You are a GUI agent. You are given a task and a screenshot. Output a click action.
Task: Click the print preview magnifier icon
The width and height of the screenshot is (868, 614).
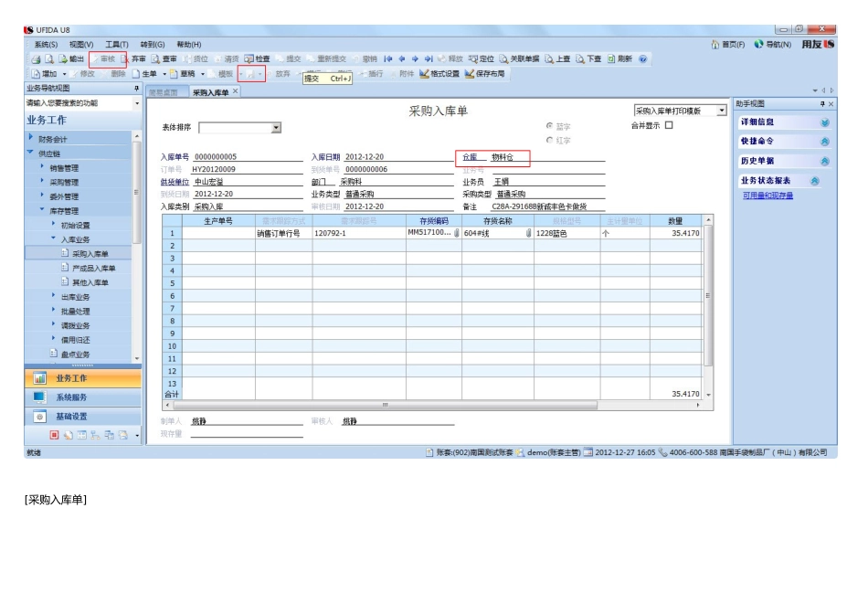pyautogui.click(x=49, y=59)
